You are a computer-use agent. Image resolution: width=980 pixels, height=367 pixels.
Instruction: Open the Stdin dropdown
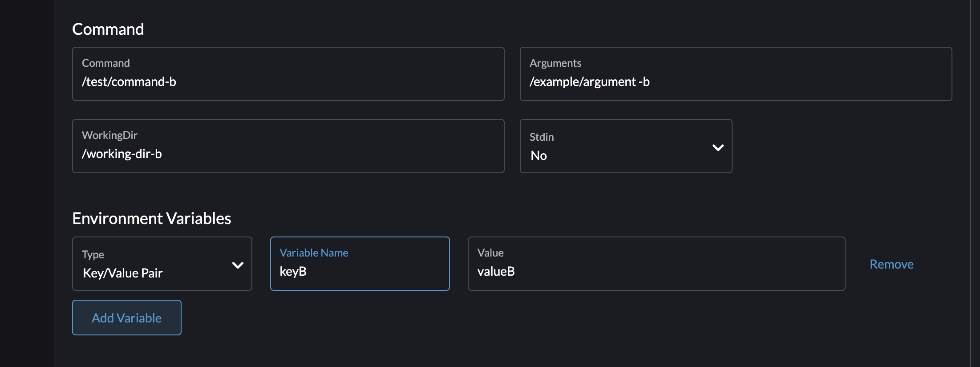click(x=625, y=146)
